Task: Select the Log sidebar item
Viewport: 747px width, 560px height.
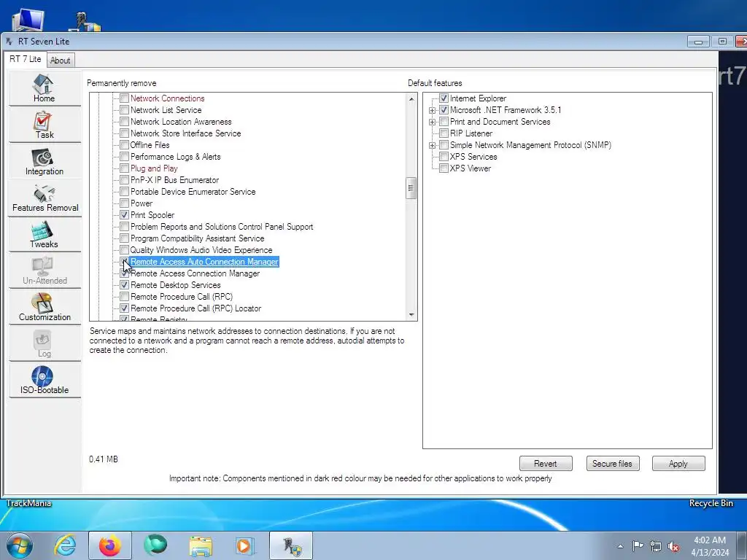Action: [44, 344]
